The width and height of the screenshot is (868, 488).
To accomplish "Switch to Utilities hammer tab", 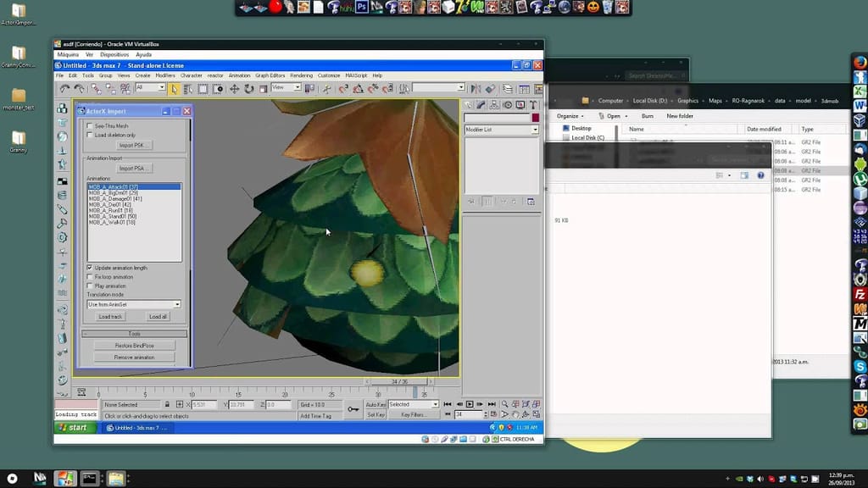I will (x=533, y=104).
